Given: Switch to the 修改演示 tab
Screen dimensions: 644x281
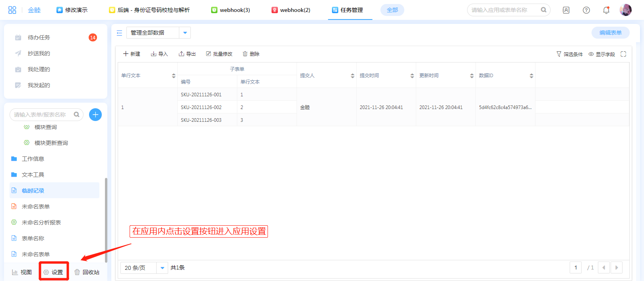Looking at the screenshot, I should click(x=72, y=10).
